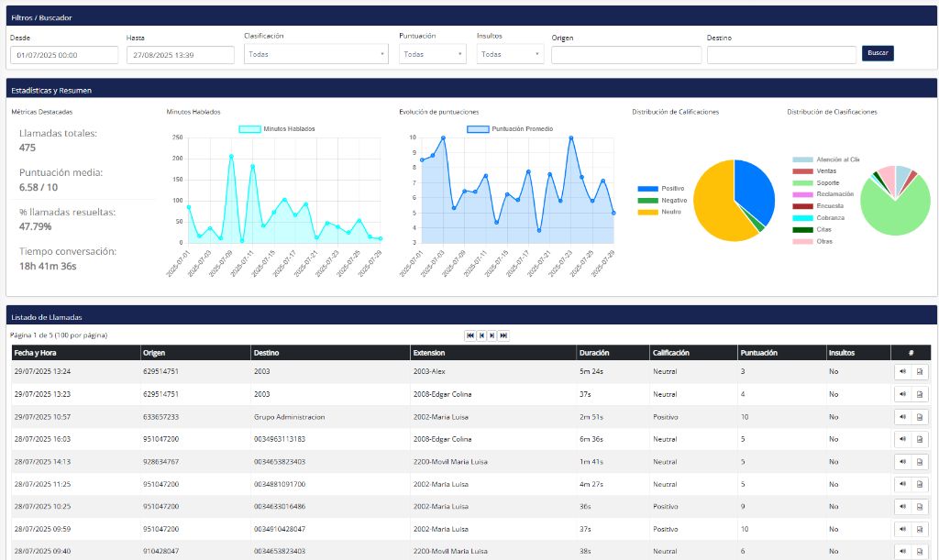The image size is (939, 560).
Task: Open the Insultos filter dropdown
Action: [x=510, y=54]
